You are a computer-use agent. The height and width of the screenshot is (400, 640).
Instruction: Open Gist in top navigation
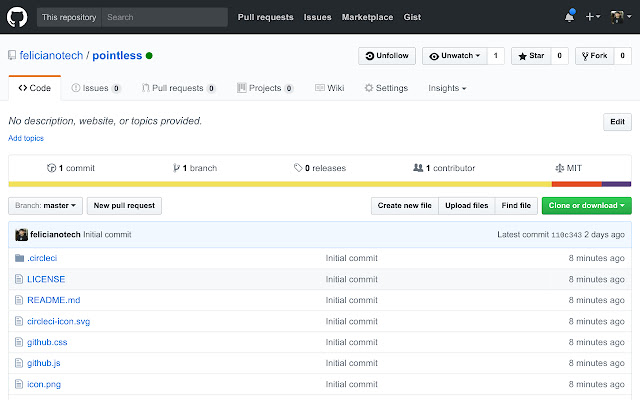(x=412, y=17)
